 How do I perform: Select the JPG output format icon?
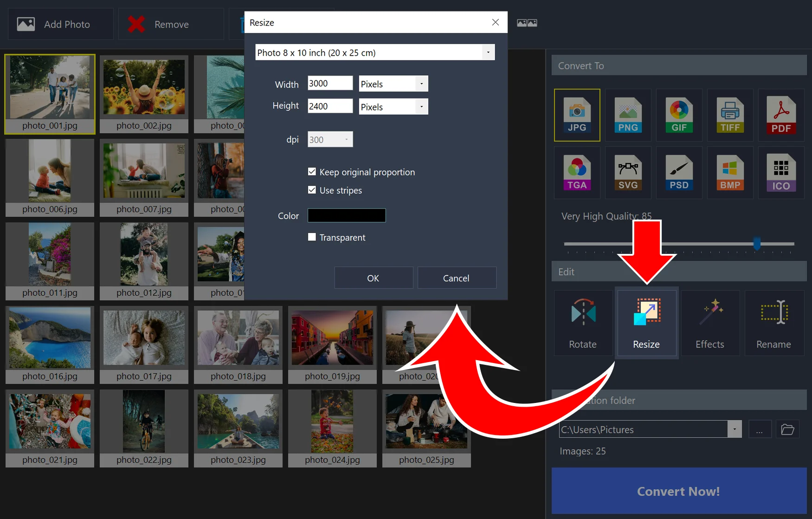coord(577,115)
